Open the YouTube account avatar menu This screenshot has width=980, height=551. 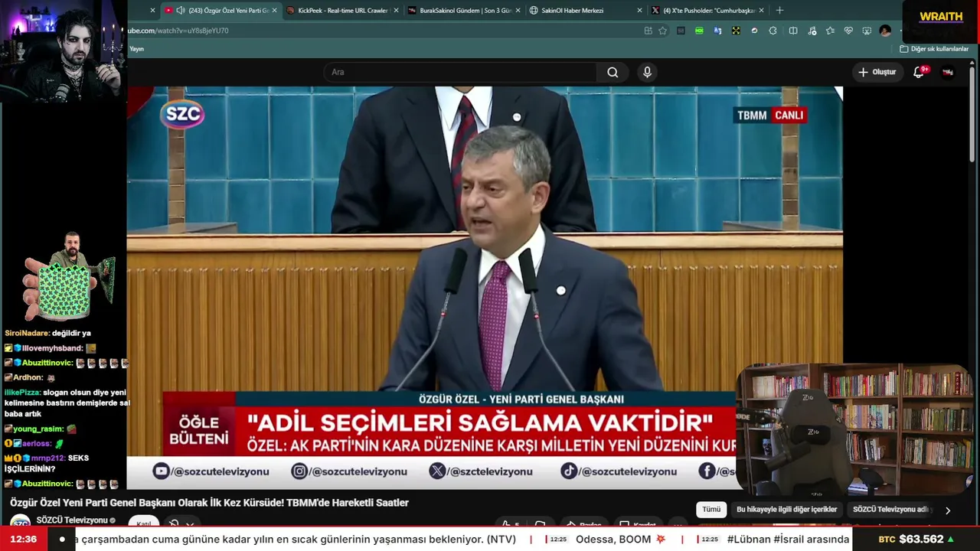pos(948,72)
